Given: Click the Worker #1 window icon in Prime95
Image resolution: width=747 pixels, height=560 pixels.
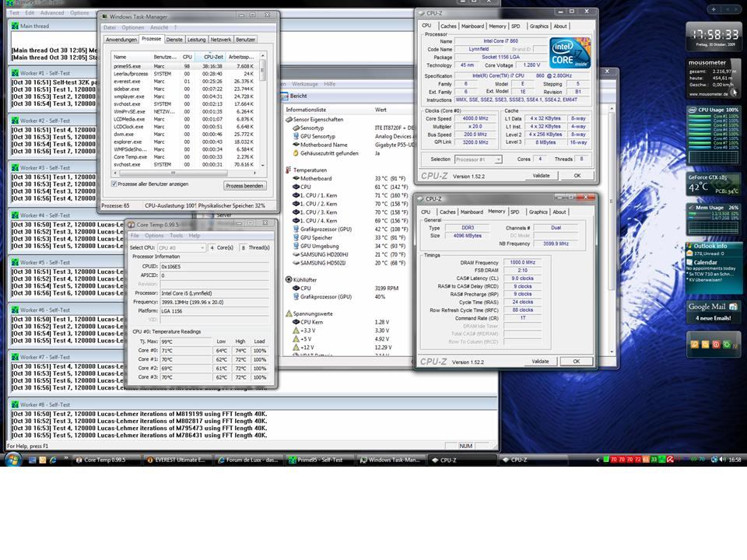Looking at the screenshot, I should [15, 73].
